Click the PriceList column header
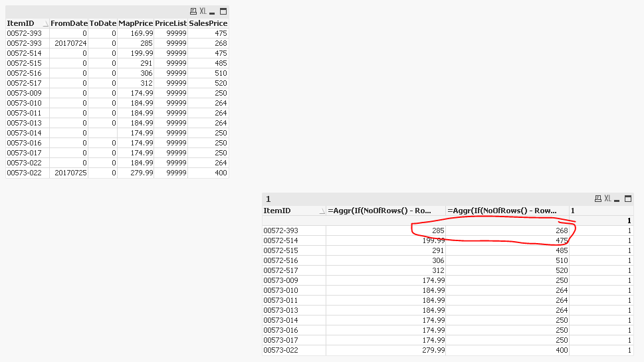 (171, 23)
